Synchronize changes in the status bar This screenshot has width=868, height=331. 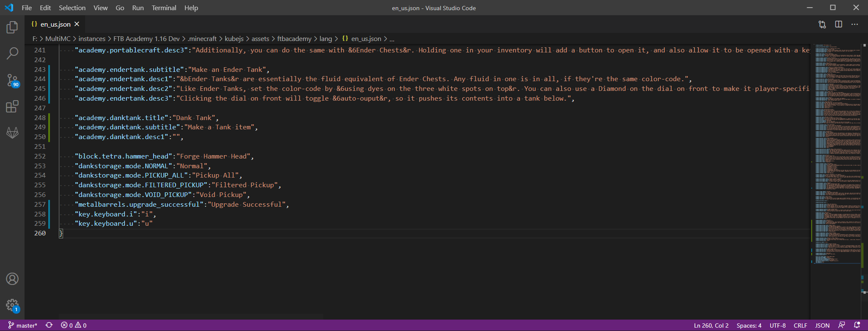click(x=49, y=325)
